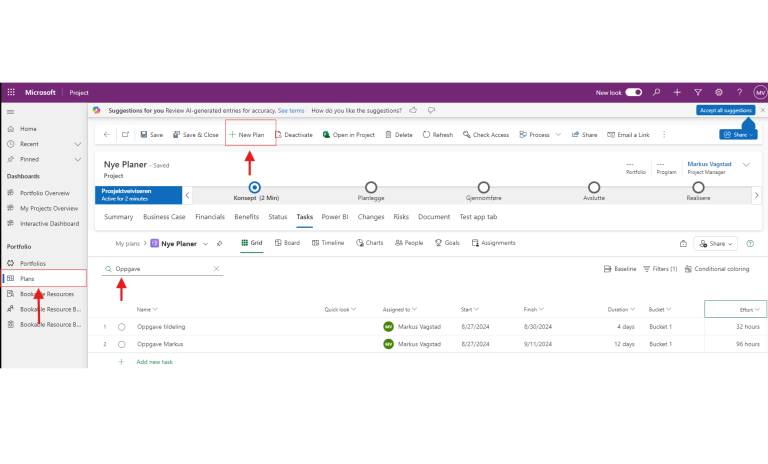768x464 pixels.
Task: Click the Oppgave search field
Action: [163, 269]
